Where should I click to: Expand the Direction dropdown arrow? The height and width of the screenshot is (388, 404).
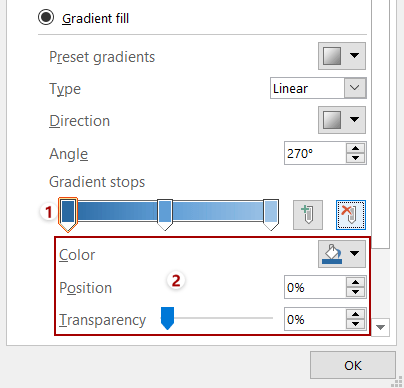click(x=354, y=120)
